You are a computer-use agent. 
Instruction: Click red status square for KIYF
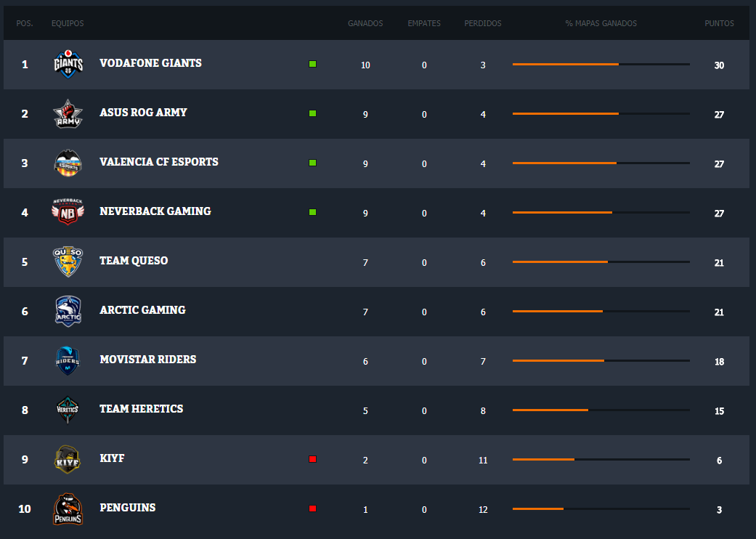312,459
